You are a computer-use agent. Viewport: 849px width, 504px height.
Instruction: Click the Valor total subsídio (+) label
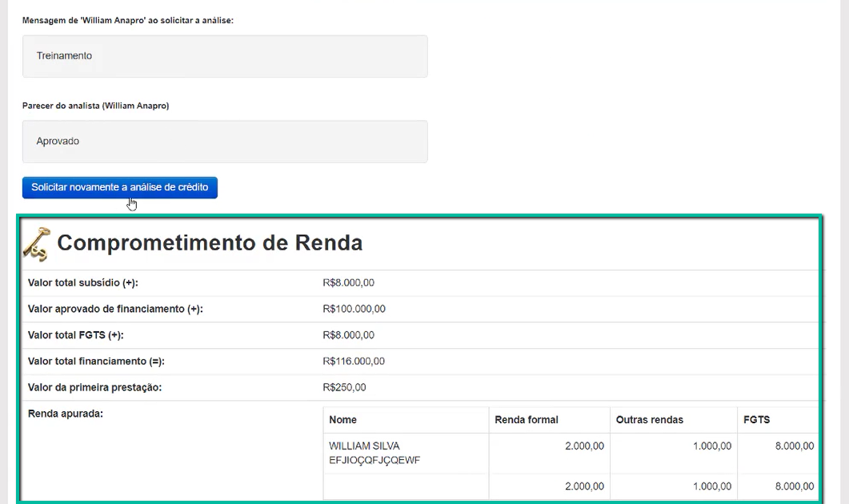(84, 283)
